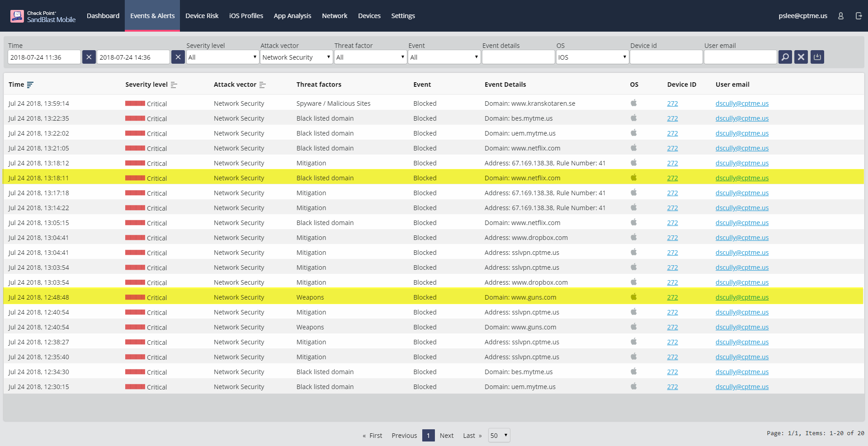Reset all filters with the X button
Image resolution: width=868 pixels, height=446 pixels.
(x=801, y=57)
